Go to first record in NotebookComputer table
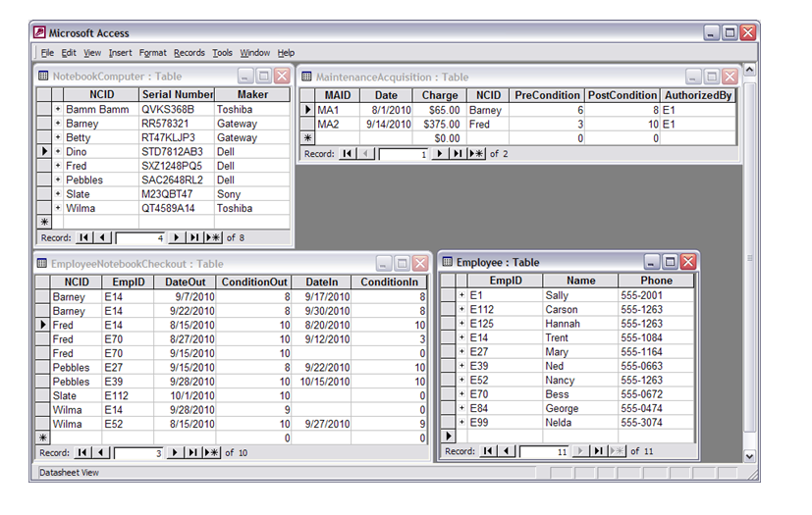 (x=83, y=237)
